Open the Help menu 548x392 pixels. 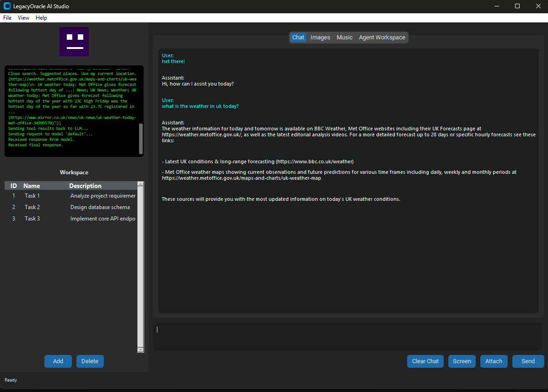click(41, 18)
